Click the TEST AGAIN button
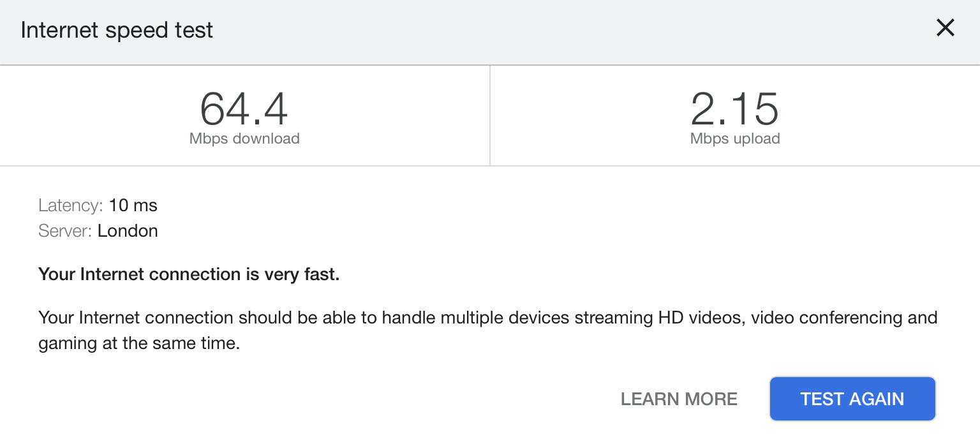This screenshot has width=980, height=446. coord(852,399)
